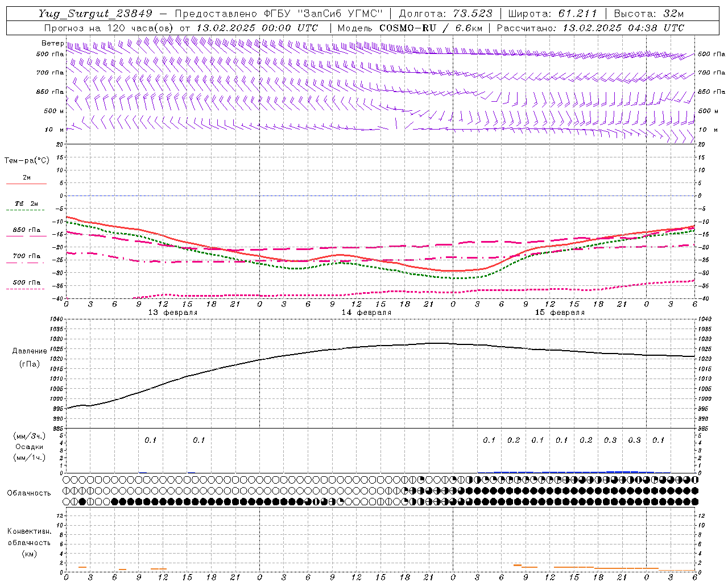Click the (гПа) unit under Давление
This screenshot has height=582, width=728.
tap(29, 364)
